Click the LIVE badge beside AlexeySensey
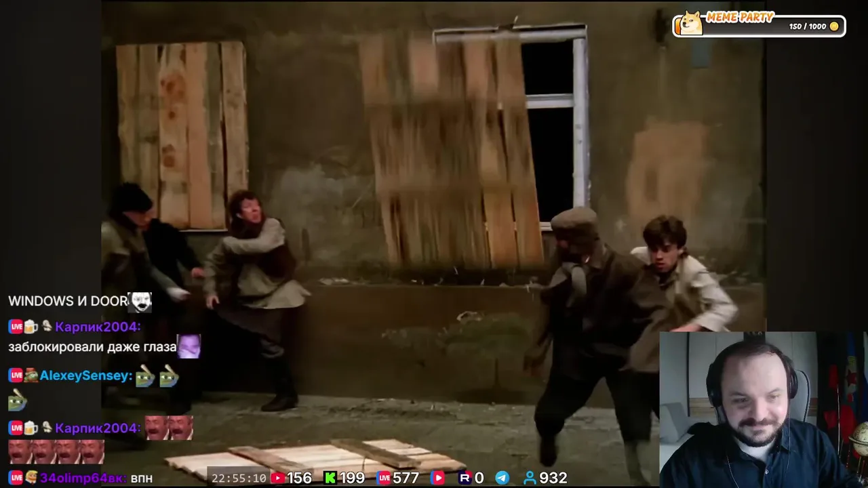This screenshot has height=488, width=868. pyautogui.click(x=16, y=375)
